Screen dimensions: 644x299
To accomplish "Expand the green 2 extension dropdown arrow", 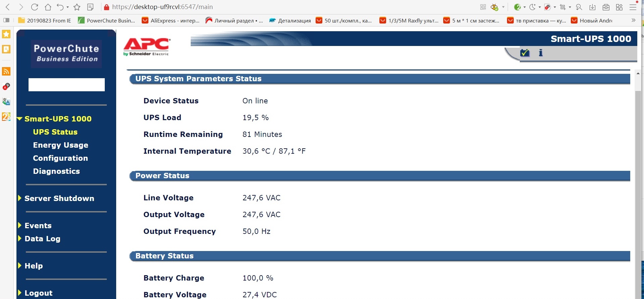I will click(524, 7).
